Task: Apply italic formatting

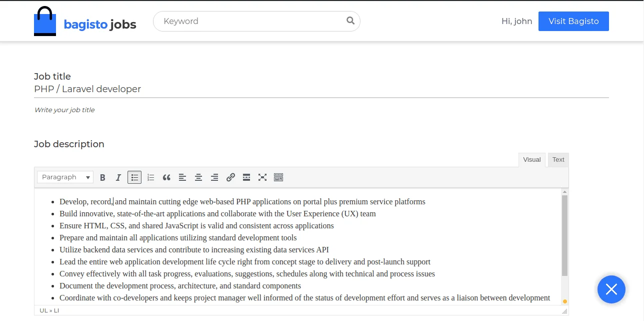Action: [118, 177]
